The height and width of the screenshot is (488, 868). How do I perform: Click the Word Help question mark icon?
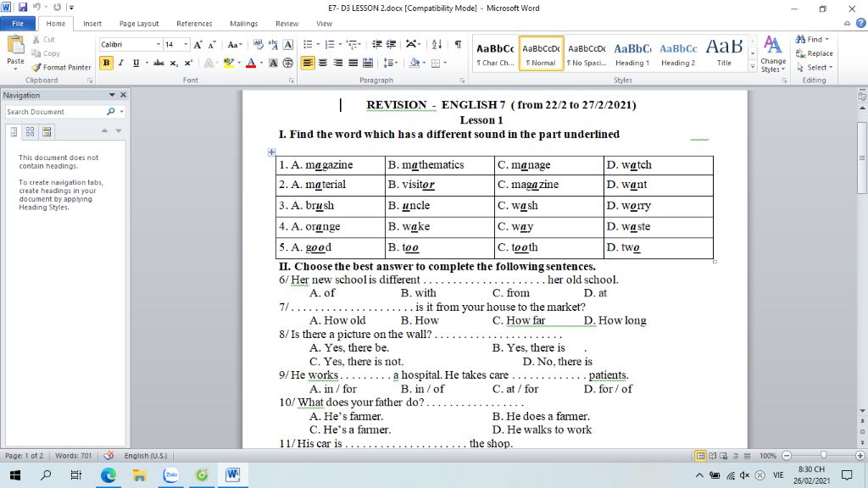coord(861,23)
